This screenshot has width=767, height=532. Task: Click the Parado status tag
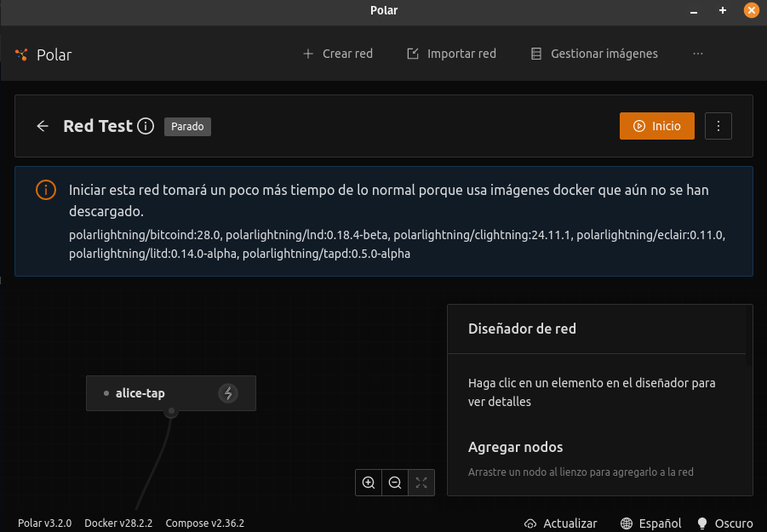coord(187,126)
